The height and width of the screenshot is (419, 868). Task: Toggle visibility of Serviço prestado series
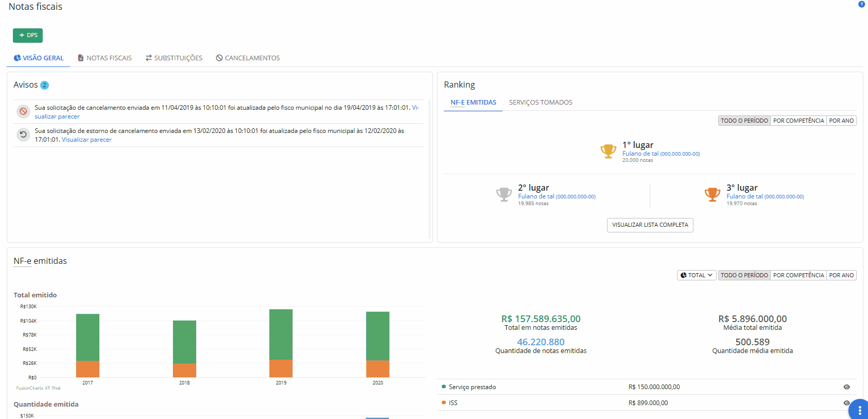pos(846,387)
